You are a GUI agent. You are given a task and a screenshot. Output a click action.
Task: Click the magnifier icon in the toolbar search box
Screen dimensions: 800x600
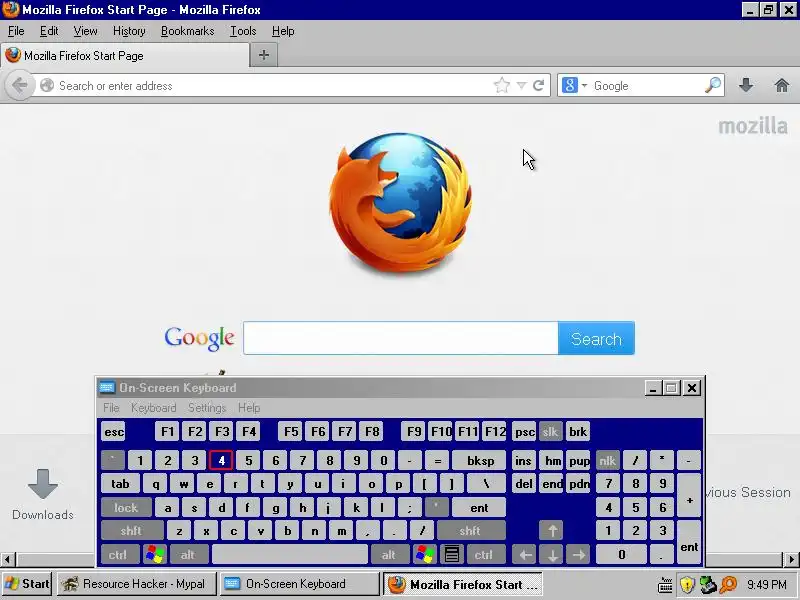(x=713, y=85)
